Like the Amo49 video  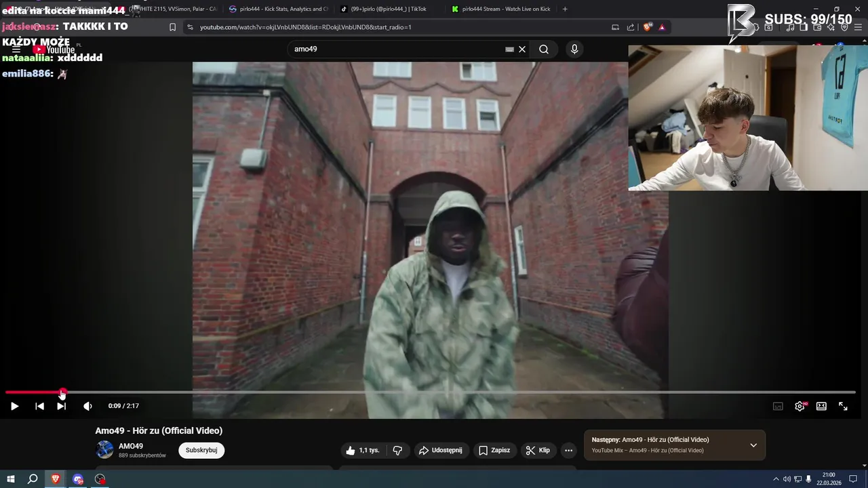click(x=363, y=450)
